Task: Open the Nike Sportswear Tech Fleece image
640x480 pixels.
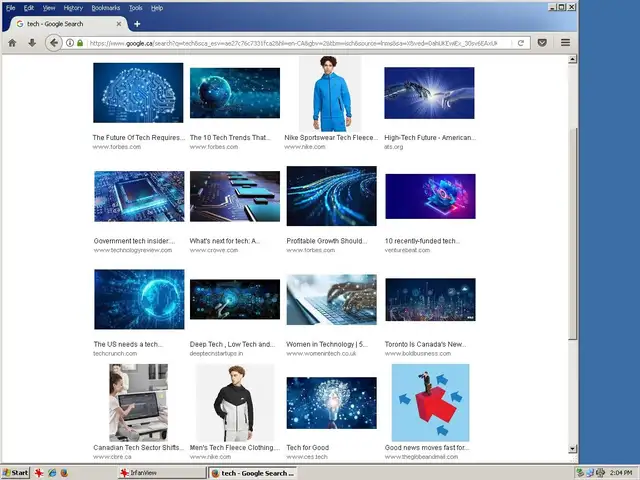Action: coord(330,94)
